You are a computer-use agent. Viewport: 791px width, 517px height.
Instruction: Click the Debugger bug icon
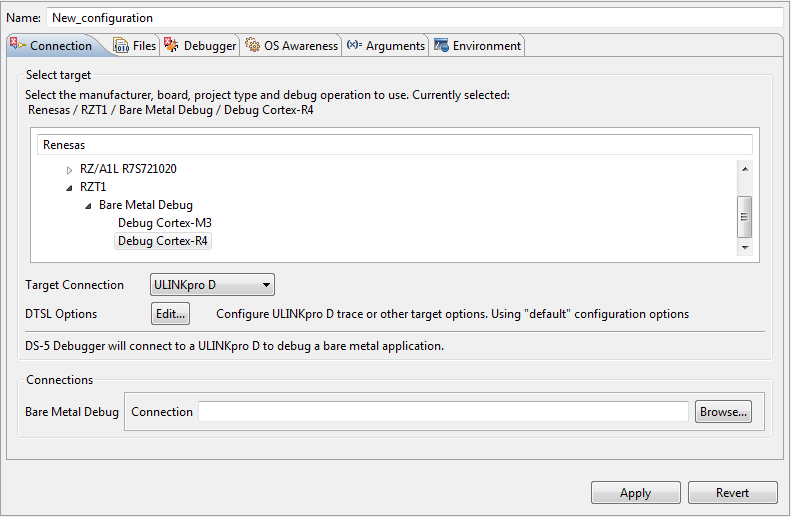click(x=172, y=45)
